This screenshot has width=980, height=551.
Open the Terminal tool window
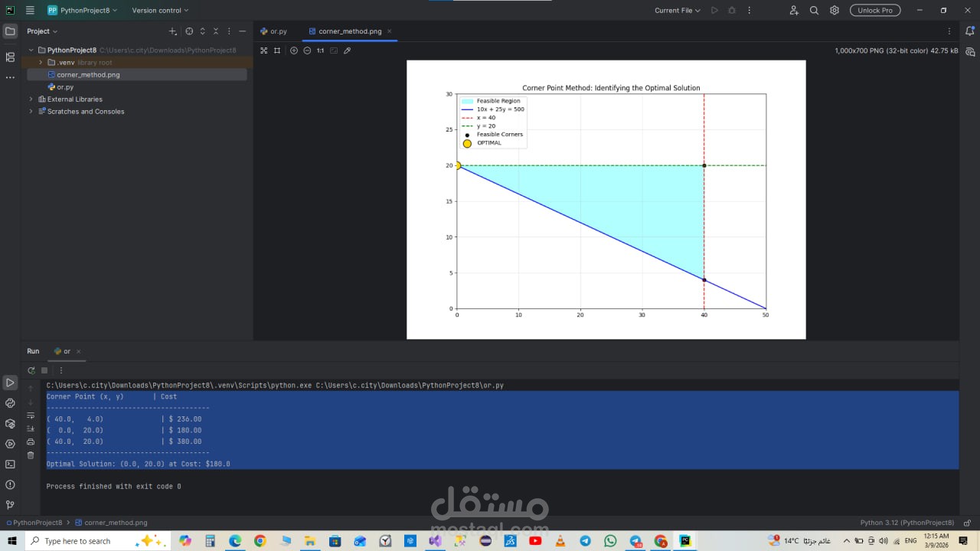pos(10,464)
